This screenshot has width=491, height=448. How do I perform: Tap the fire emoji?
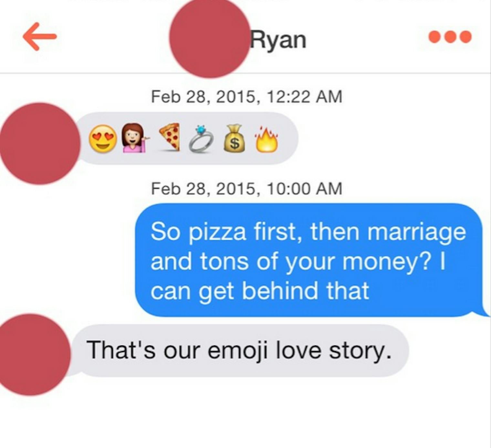[x=266, y=139]
